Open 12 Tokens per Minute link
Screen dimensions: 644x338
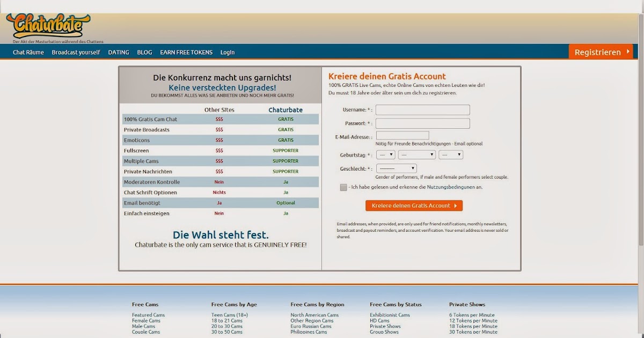tap(473, 321)
